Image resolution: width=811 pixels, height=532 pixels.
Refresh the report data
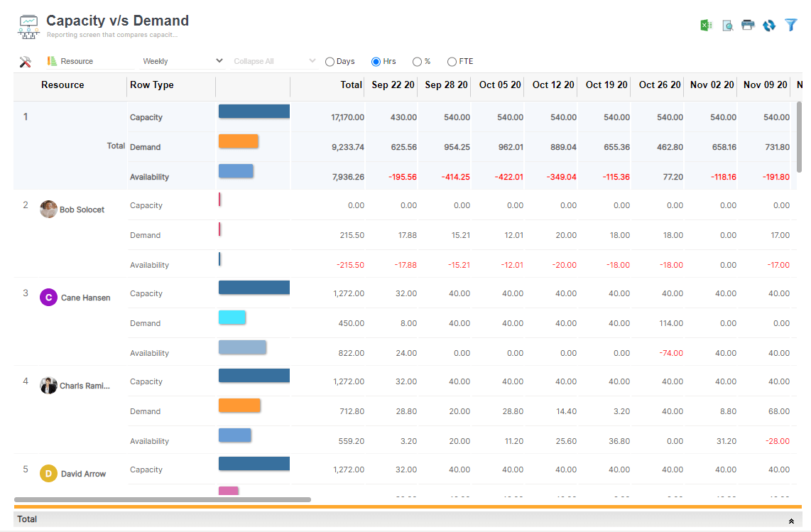pos(769,25)
